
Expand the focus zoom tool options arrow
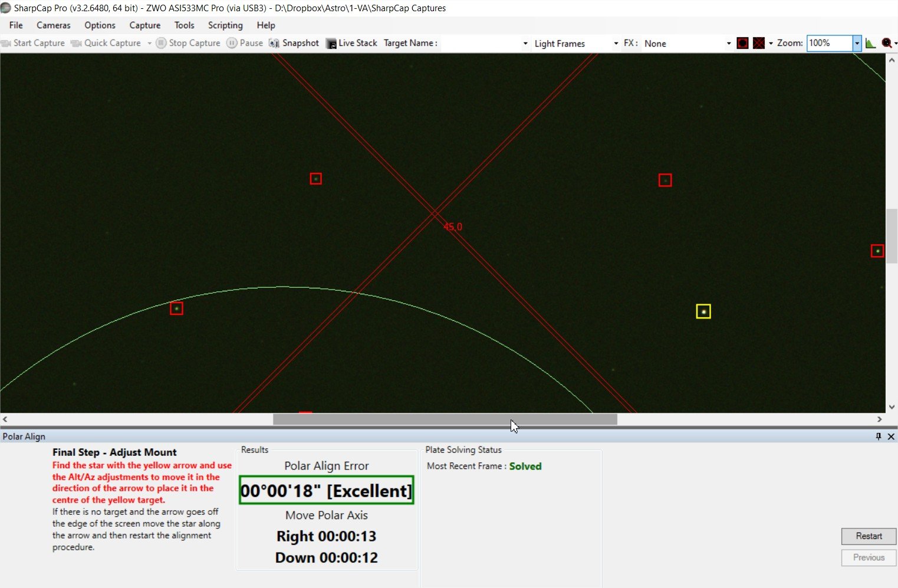click(896, 44)
